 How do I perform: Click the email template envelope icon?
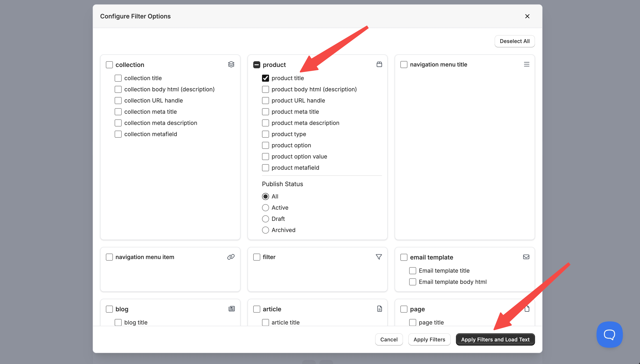[526, 257]
